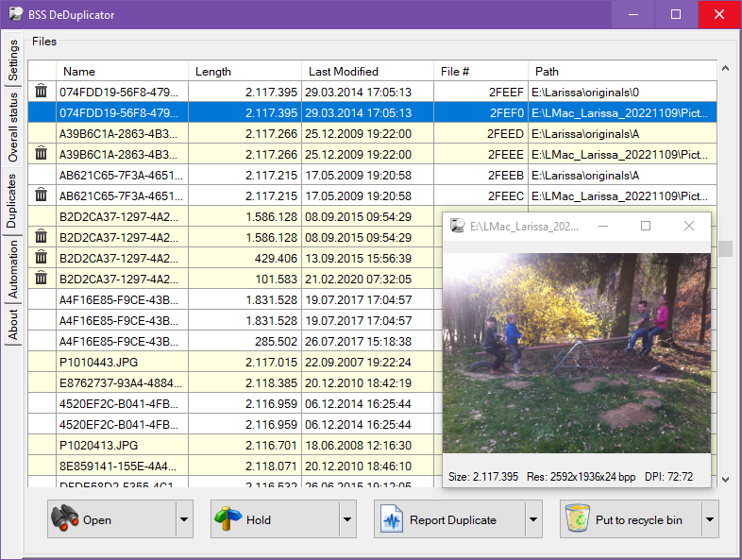742x560 pixels.
Task: Click trash icon on first 074FDD19 row
Action: (x=42, y=92)
